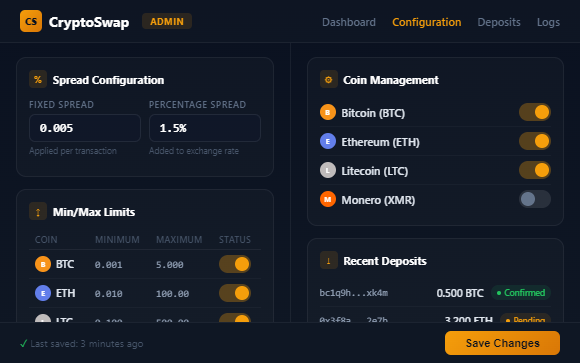Click the Litecoin coin icon in Coin Management
Screen dimensions: 580x363
coord(328,170)
